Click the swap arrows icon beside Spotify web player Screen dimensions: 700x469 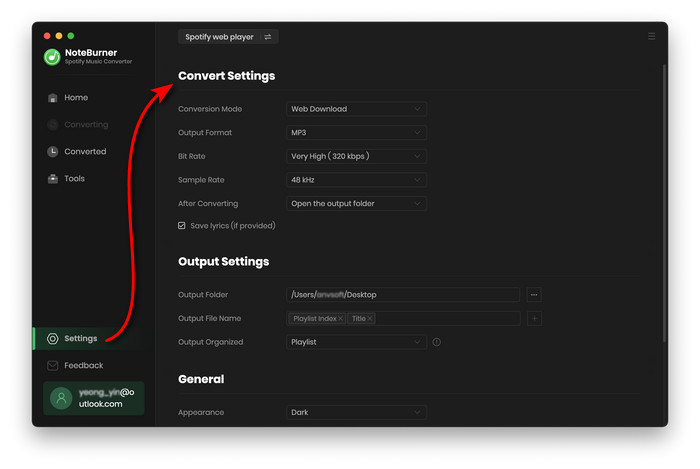pos(267,37)
